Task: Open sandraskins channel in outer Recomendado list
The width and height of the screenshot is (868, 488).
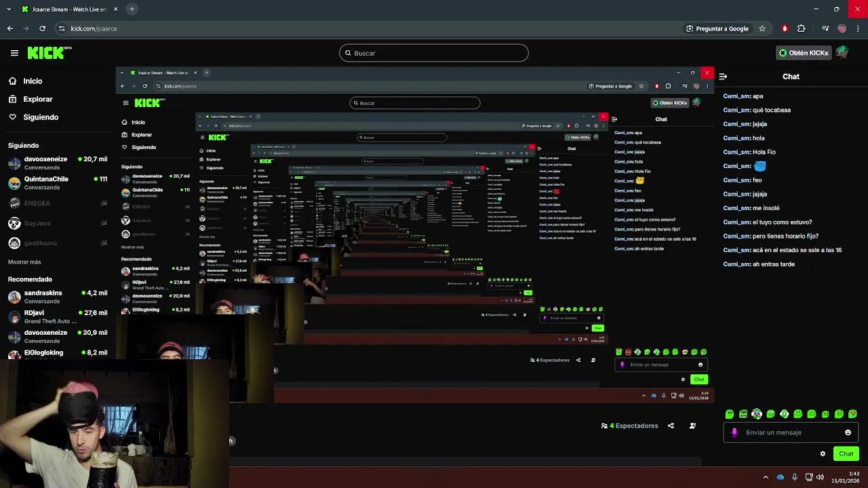Action: tap(57, 297)
